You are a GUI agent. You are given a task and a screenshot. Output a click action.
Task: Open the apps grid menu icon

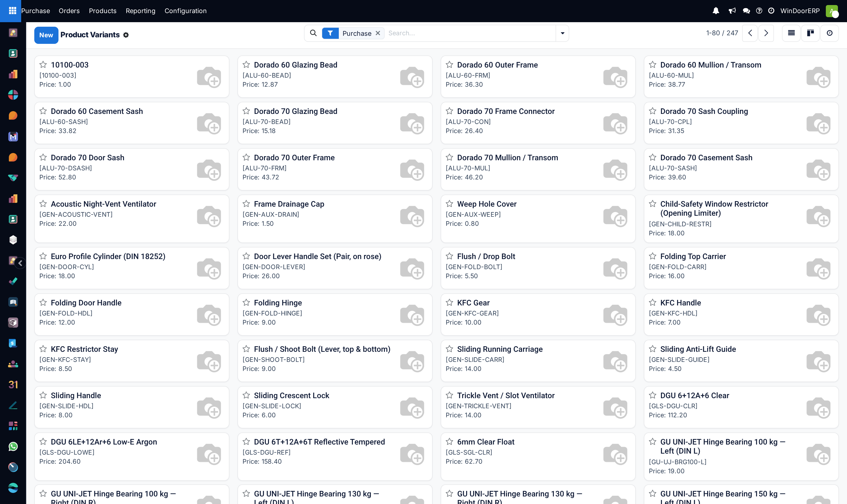(x=13, y=11)
